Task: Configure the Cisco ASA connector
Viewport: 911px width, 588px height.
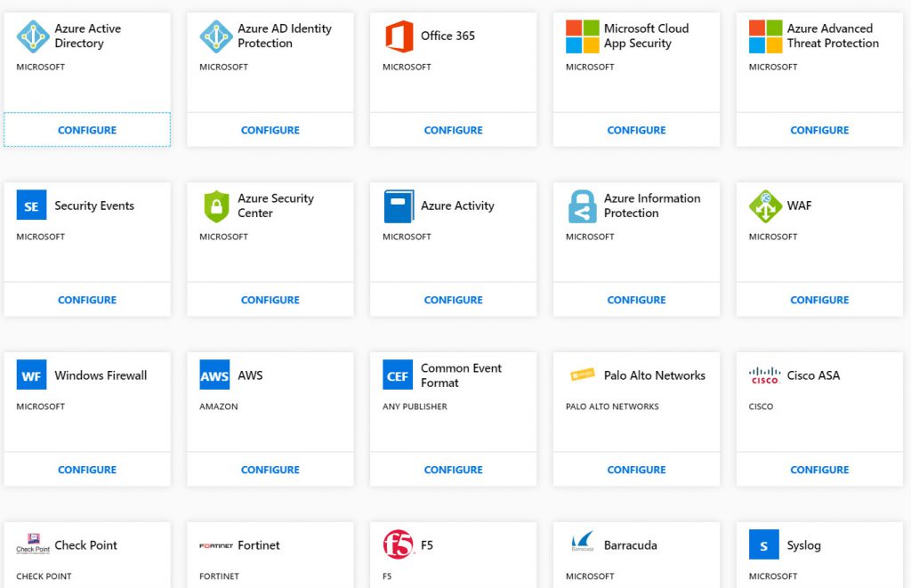Action: 819,470
